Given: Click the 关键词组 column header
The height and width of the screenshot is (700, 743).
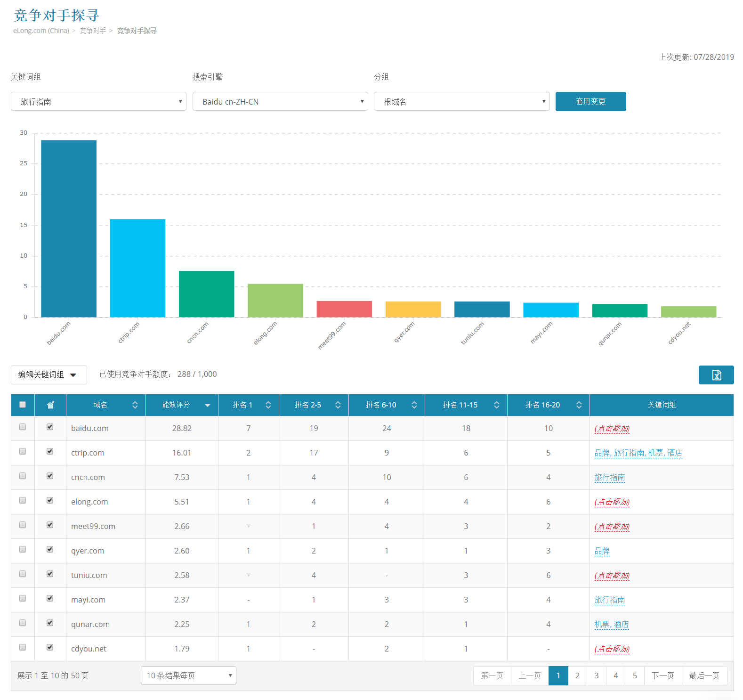Looking at the screenshot, I should [x=662, y=405].
